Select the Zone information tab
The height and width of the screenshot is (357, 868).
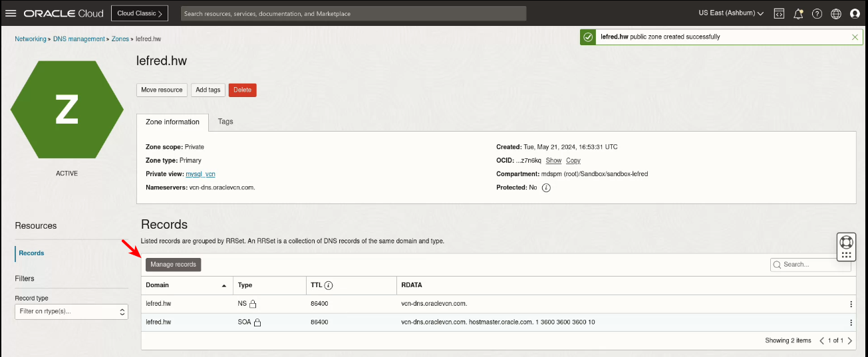(x=172, y=122)
